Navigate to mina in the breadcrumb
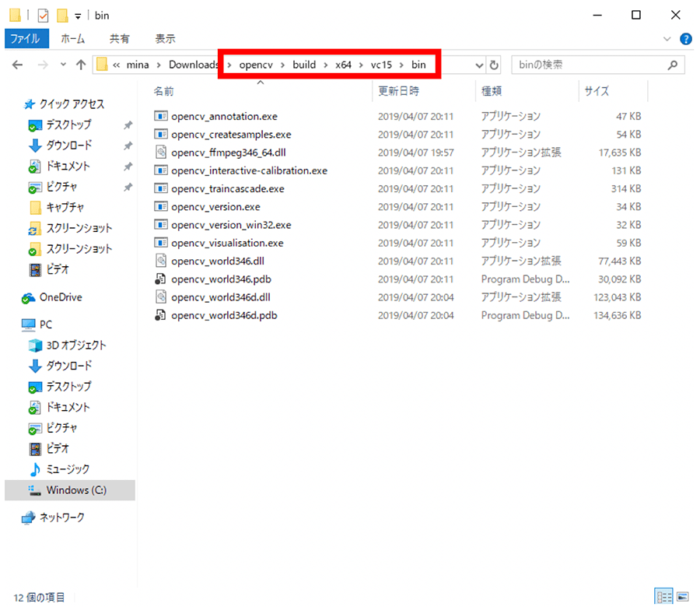 tap(138, 65)
